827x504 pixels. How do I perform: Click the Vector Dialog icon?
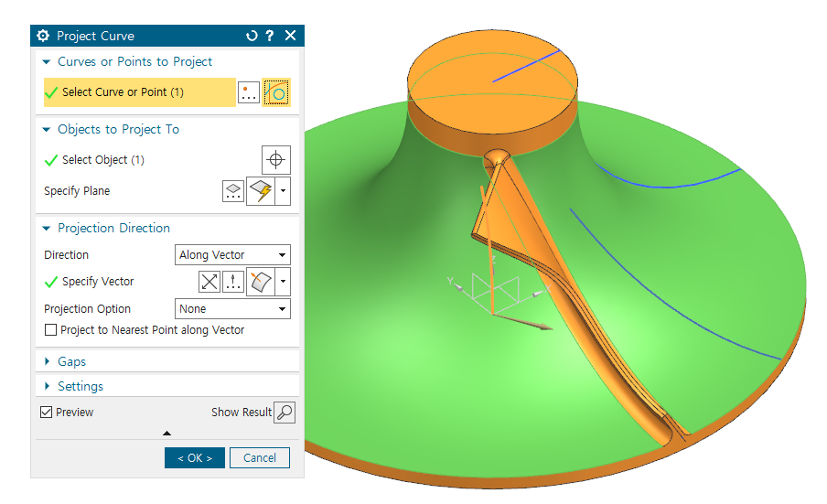[x=233, y=282]
